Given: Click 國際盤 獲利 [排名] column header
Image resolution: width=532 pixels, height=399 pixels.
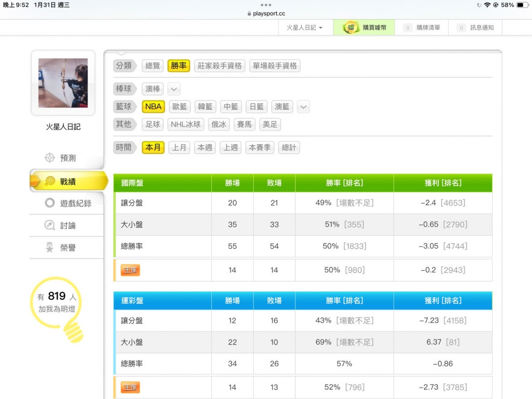Looking at the screenshot, I should point(443,183).
